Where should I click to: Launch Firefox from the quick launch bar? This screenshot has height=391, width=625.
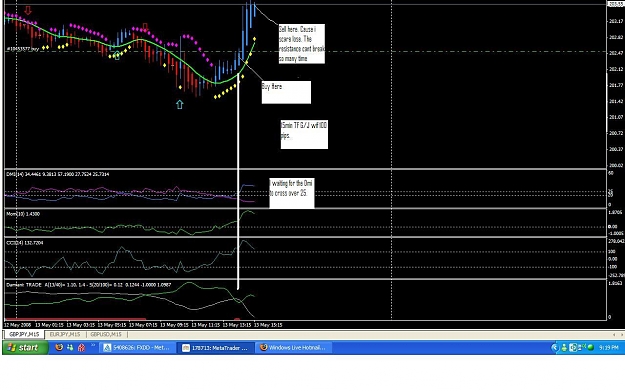(59, 348)
